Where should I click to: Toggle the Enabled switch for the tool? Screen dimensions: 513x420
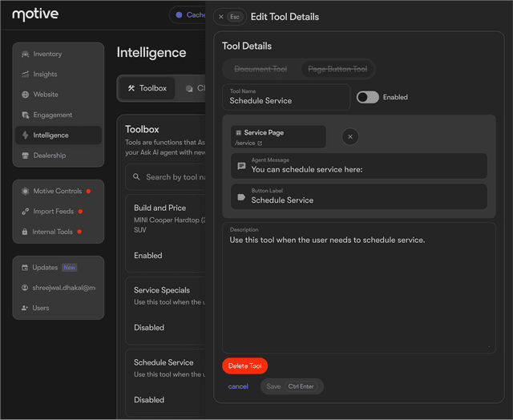click(367, 97)
